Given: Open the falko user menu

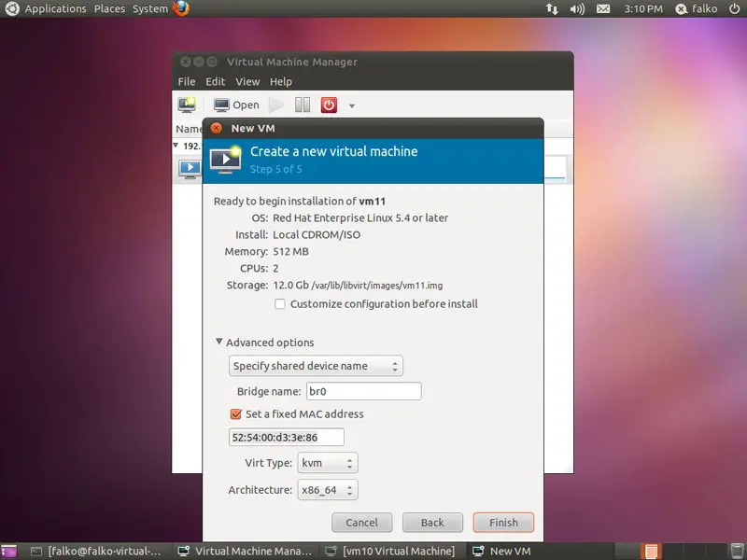Looking at the screenshot, I should tap(697, 8).
